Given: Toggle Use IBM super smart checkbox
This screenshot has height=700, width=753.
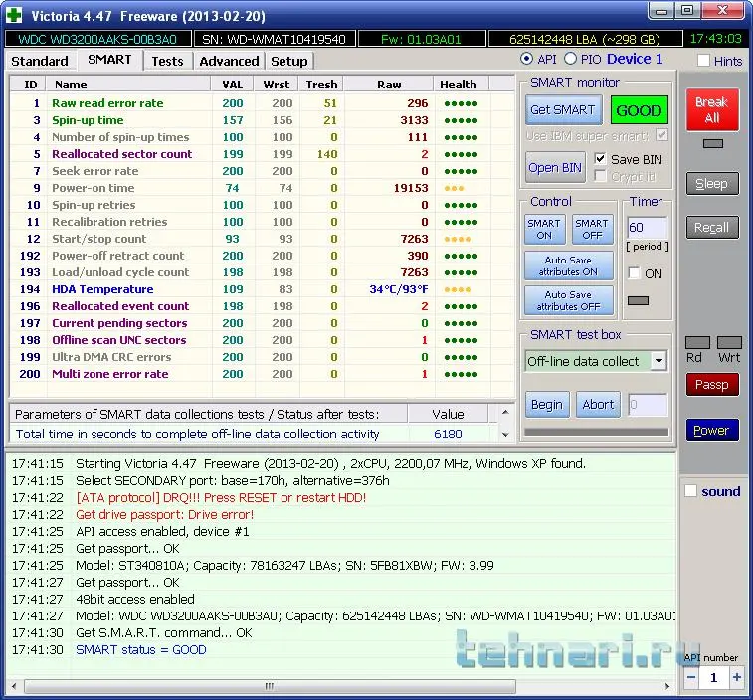Looking at the screenshot, I should pos(661,135).
